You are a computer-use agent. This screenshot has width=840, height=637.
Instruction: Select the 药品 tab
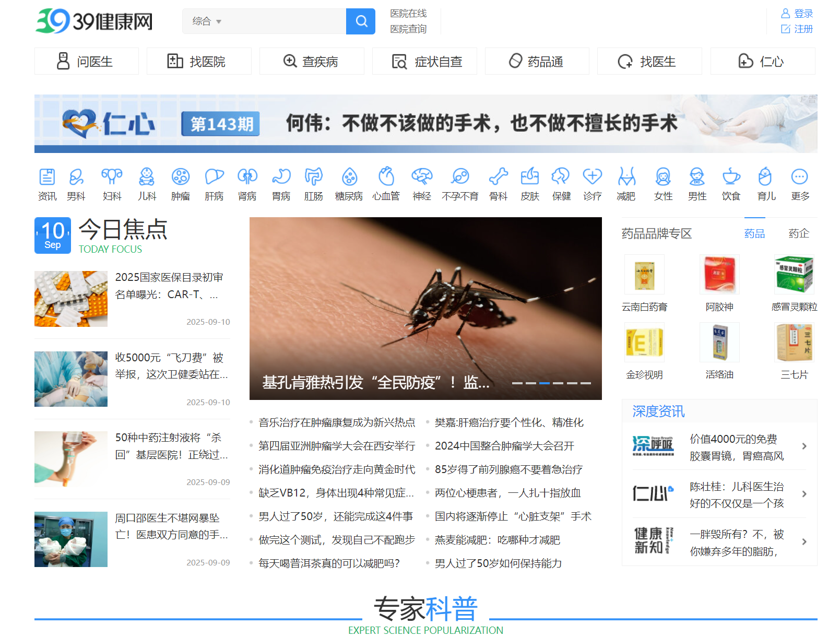point(754,233)
